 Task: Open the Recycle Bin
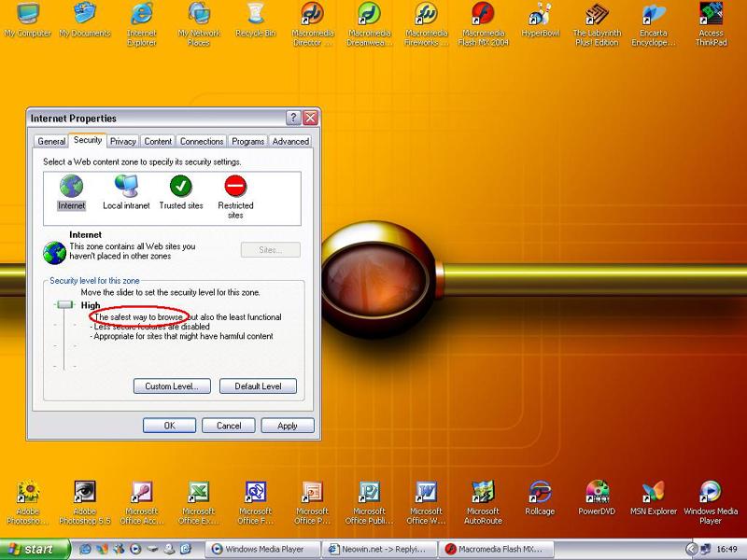click(254, 19)
